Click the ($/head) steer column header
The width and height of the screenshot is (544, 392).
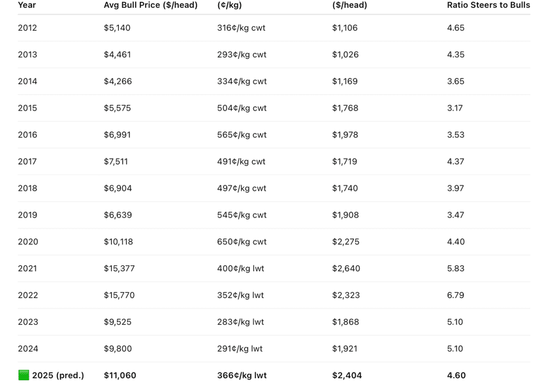point(349,5)
